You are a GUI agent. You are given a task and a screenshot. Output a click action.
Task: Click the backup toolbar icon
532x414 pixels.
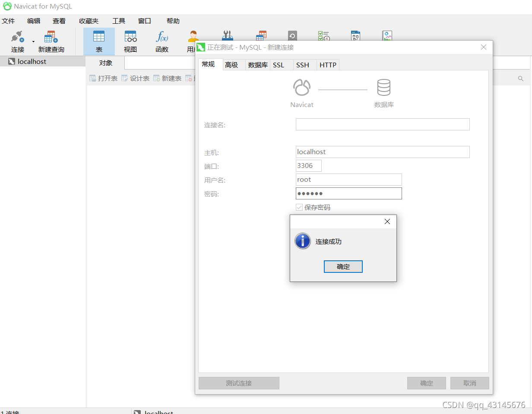pyautogui.click(x=293, y=36)
